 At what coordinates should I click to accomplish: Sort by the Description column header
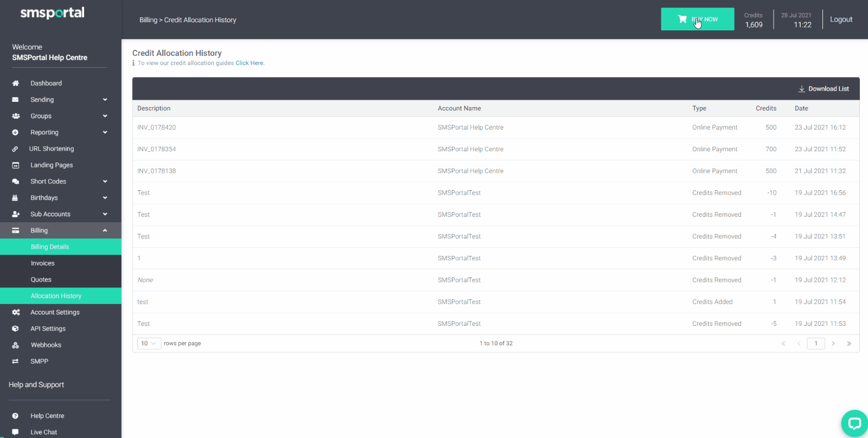pos(154,108)
